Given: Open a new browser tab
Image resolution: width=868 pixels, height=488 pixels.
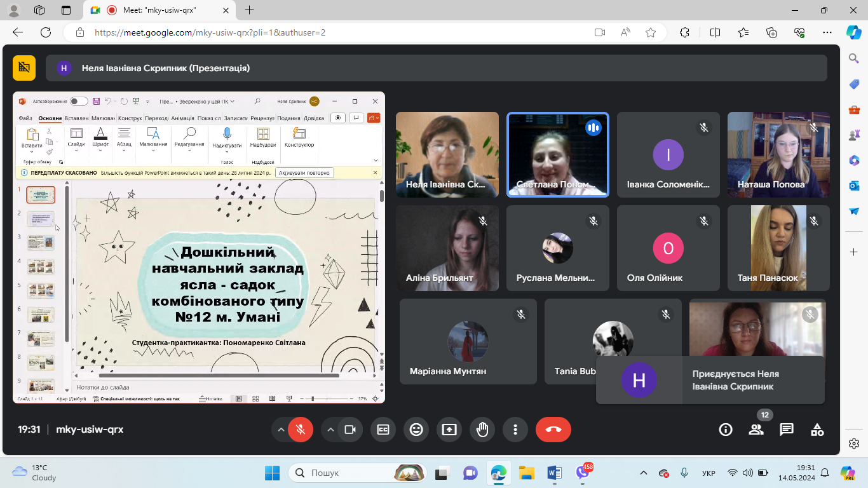Looking at the screenshot, I should (x=250, y=10).
